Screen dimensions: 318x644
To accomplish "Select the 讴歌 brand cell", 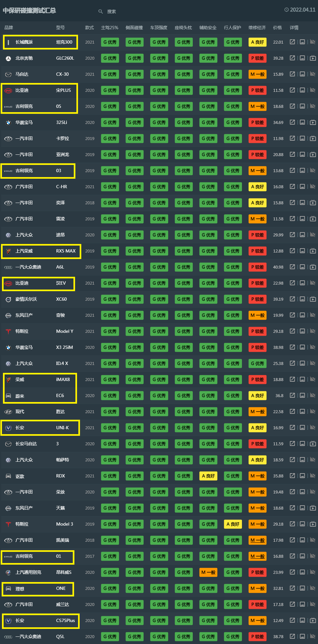I will 20,476.
